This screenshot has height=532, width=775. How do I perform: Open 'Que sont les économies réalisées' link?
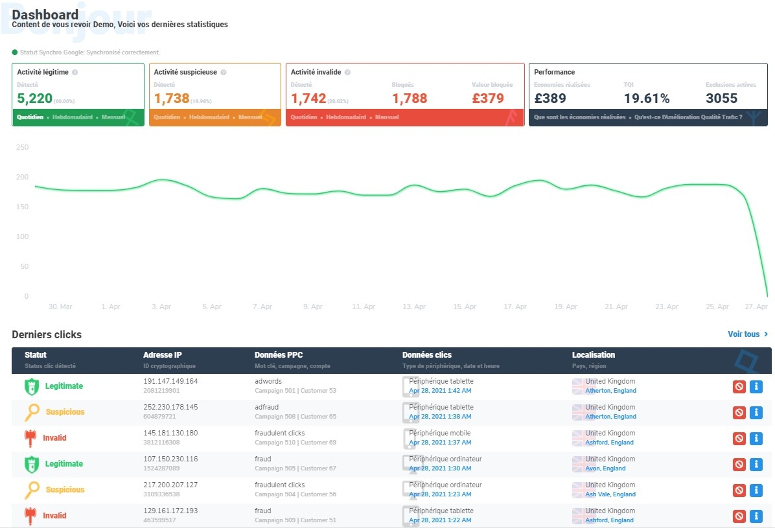(579, 117)
